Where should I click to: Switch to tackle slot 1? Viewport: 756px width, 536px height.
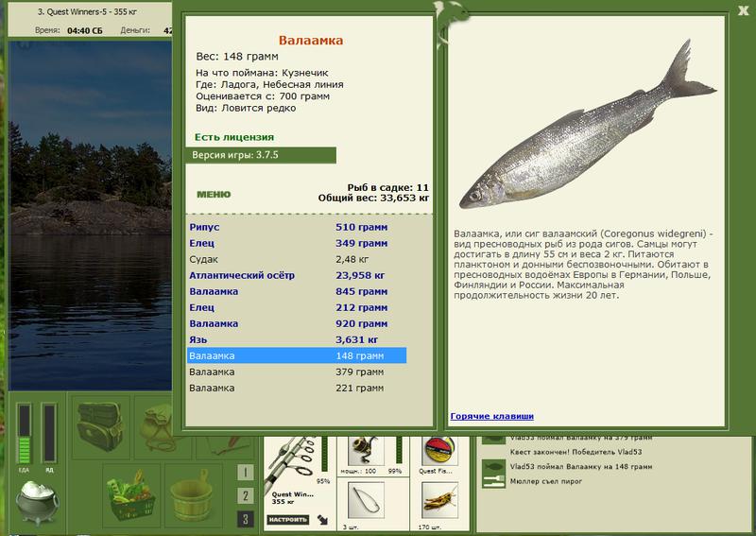tap(246, 472)
